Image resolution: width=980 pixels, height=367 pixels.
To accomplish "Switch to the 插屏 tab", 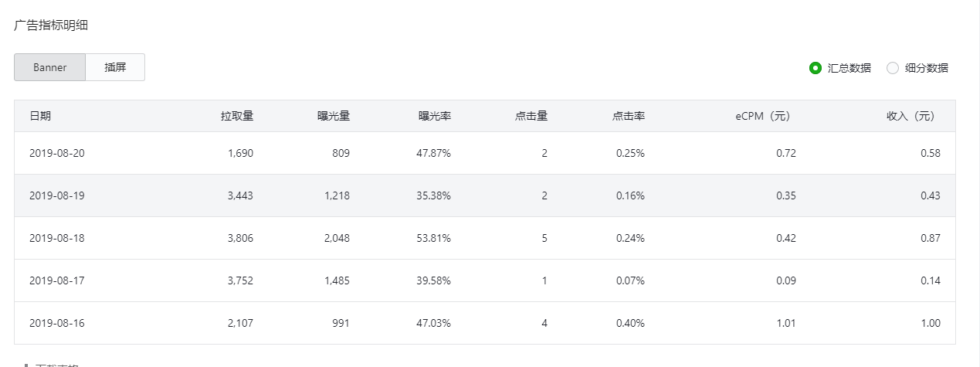I will click(x=115, y=67).
